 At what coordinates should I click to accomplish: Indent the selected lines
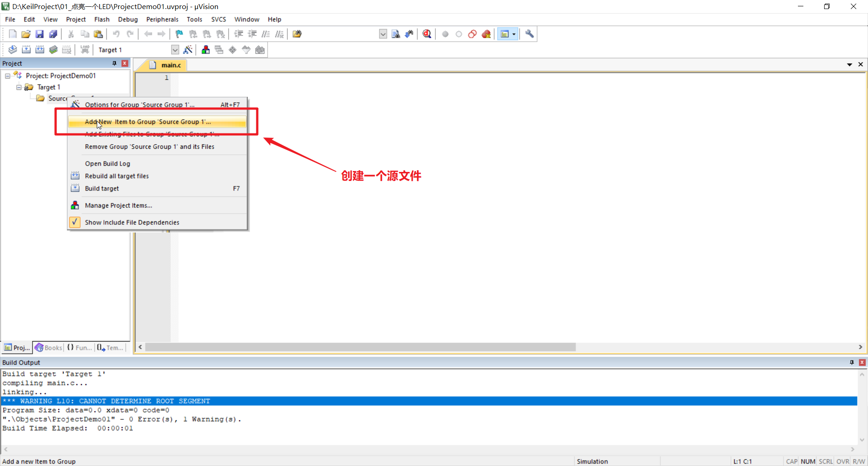(239, 34)
